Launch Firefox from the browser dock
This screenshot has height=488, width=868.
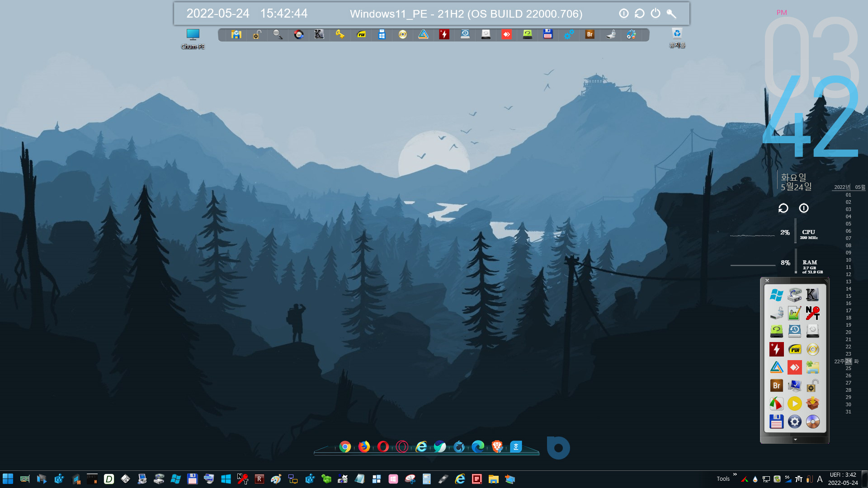click(364, 447)
